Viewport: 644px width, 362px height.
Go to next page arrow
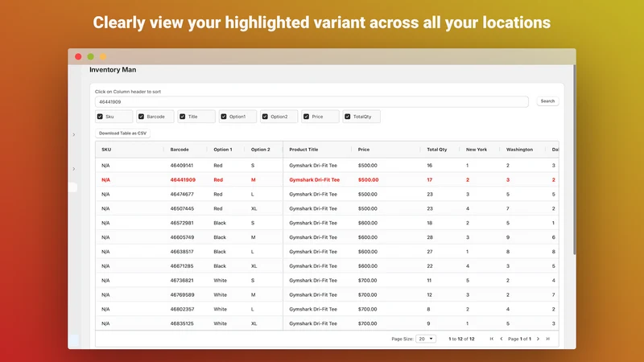point(538,339)
